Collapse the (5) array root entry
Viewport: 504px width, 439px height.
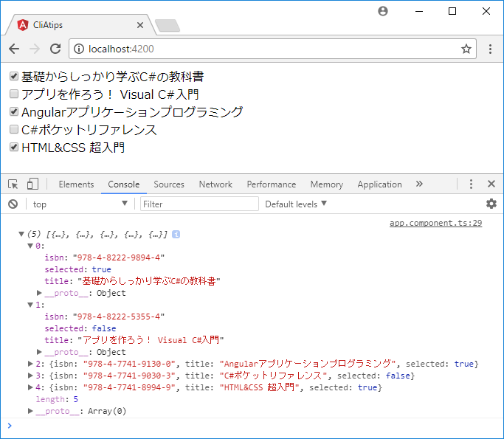pos(21,235)
